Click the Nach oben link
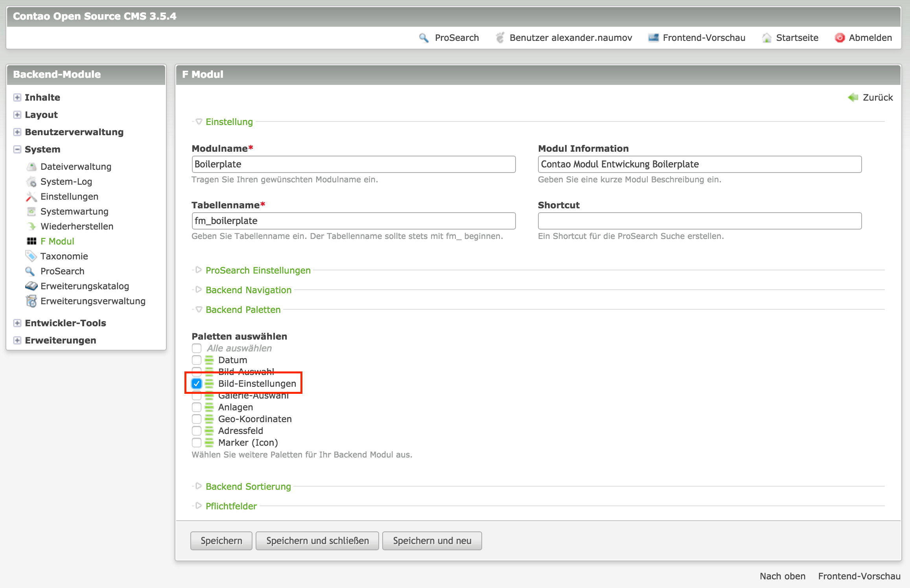 783,576
